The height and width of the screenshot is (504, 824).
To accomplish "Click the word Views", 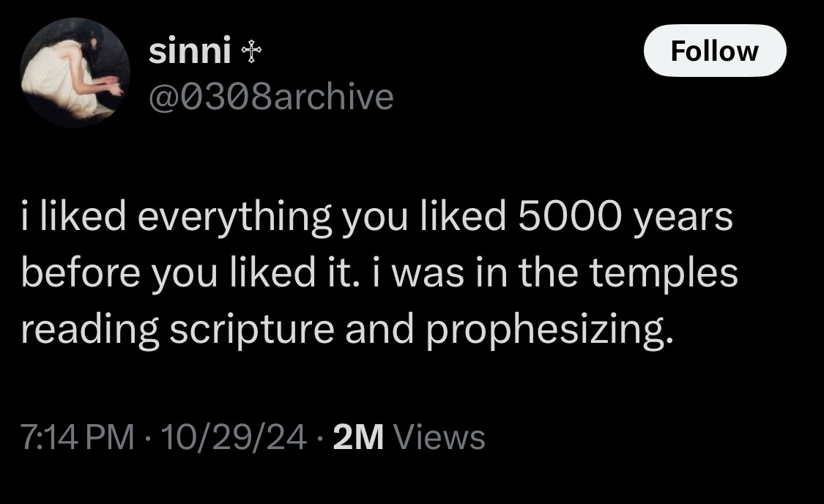I will pos(439,437).
